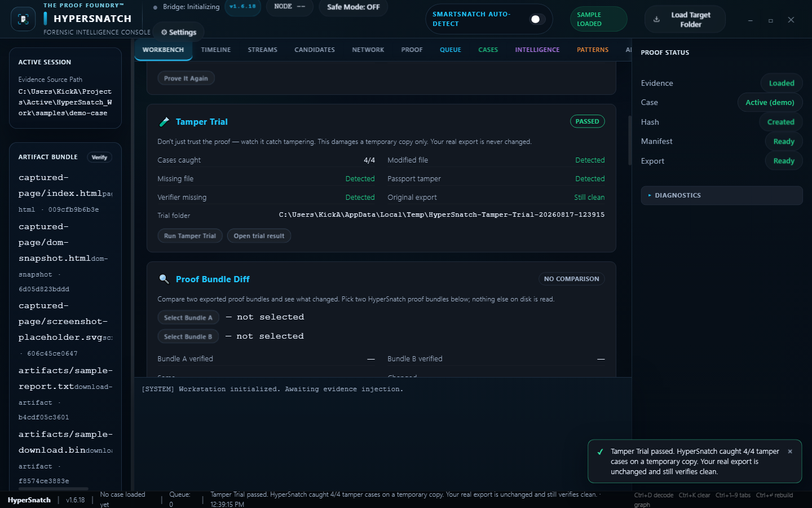Click the Export Ready status chip
The image size is (812, 508).
click(x=784, y=161)
